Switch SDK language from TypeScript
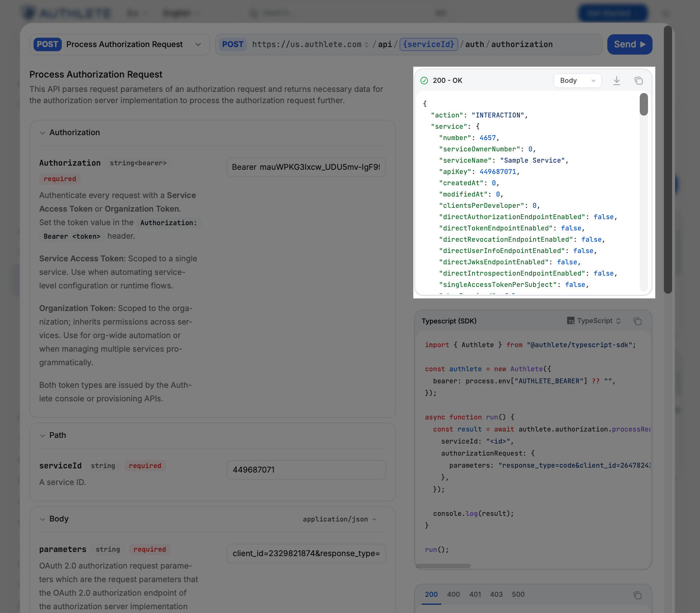This screenshot has height=613, width=700. point(594,321)
